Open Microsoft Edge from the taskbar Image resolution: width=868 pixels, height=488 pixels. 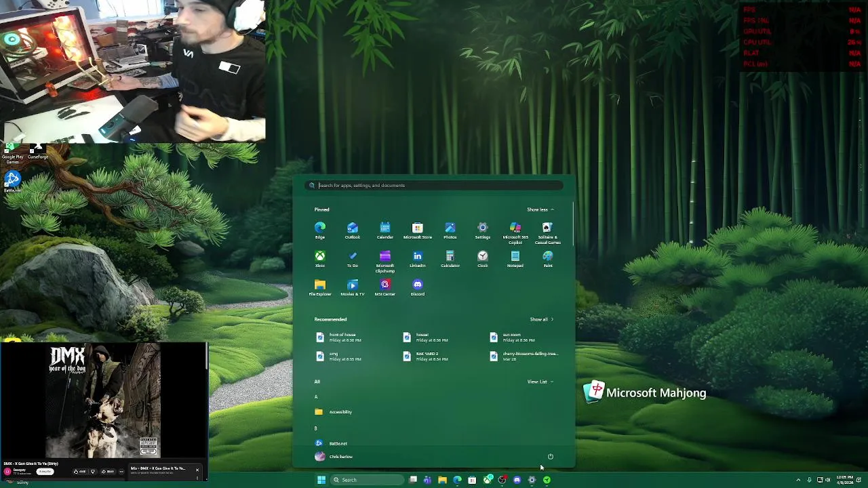[457, 480]
